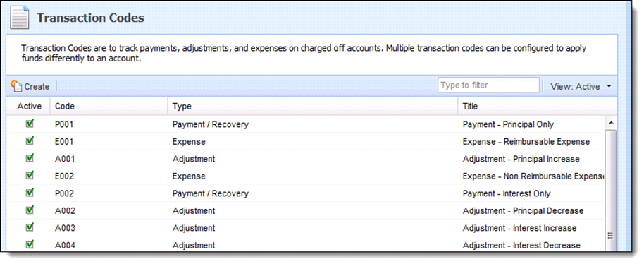Disable the Active checkbox for P002
This screenshot has width=644, height=264.
point(30,193)
